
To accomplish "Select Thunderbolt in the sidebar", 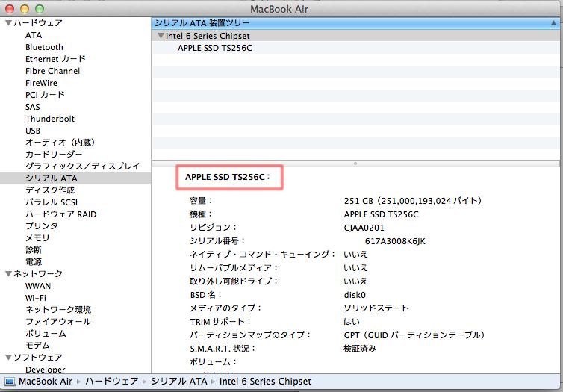I will point(50,119).
